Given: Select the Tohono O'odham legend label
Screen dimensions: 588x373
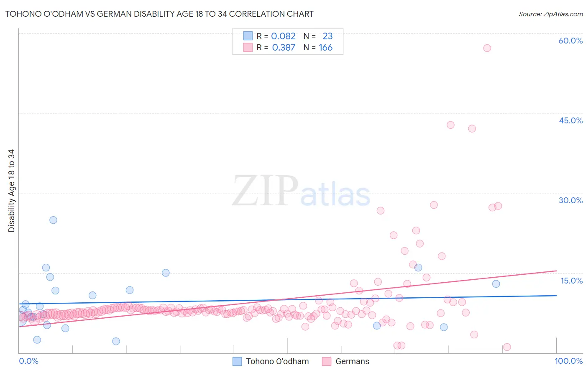Looking at the screenshot, I should [x=277, y=361].
